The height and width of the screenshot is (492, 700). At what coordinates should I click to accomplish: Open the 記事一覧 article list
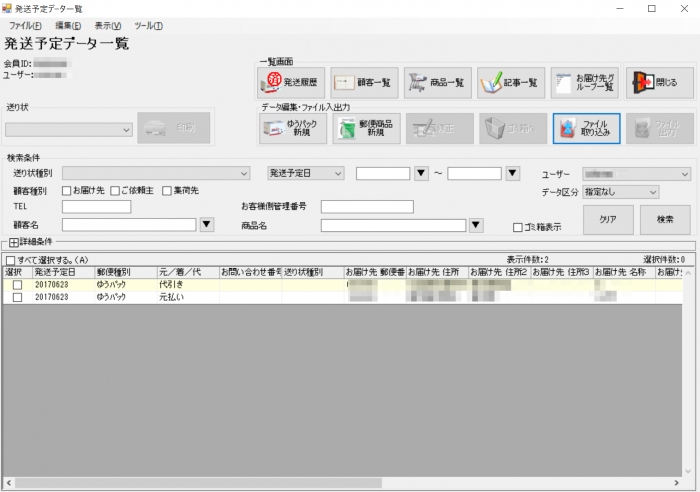(x=511, y=83)
